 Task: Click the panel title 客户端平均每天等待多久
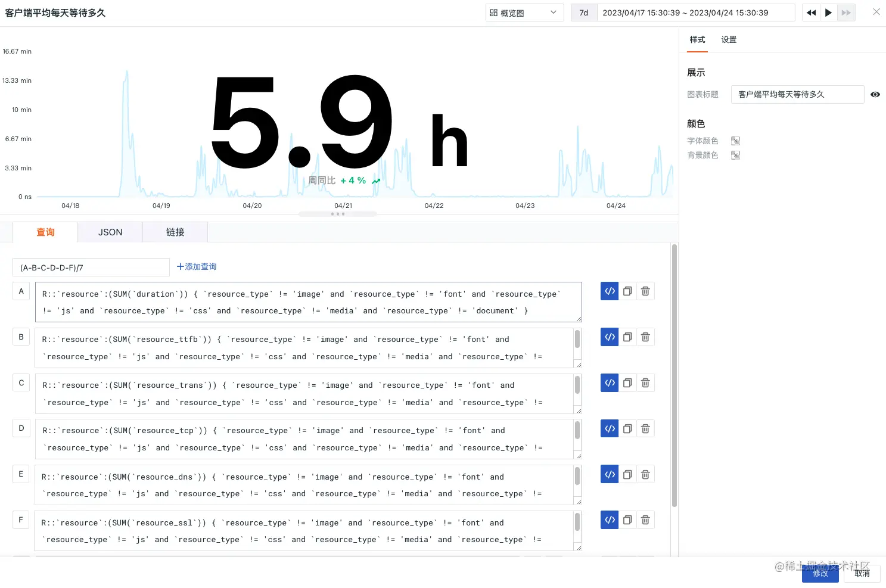[x=55, y=13]
